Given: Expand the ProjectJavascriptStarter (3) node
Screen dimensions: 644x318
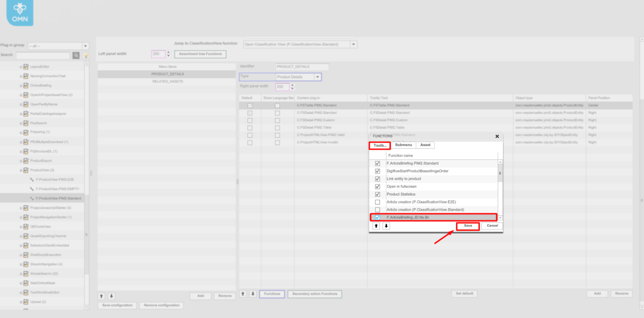Looking at the screenshot, I should click(x=21, y=208).
